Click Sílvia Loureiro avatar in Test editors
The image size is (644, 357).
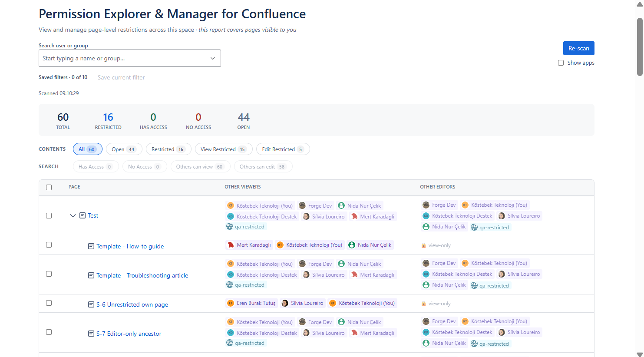pyautogui.click(x=502, y=216)
